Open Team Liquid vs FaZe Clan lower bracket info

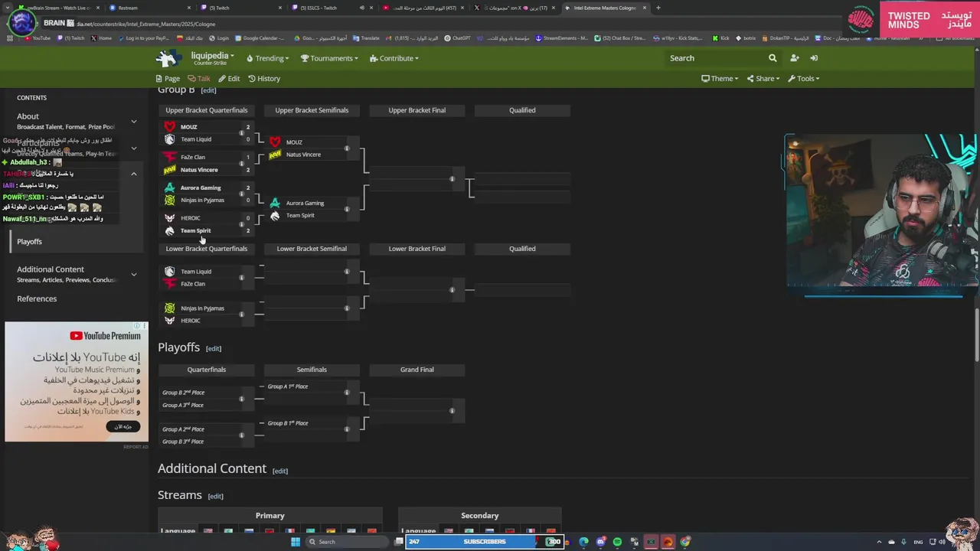click(241, 278)
